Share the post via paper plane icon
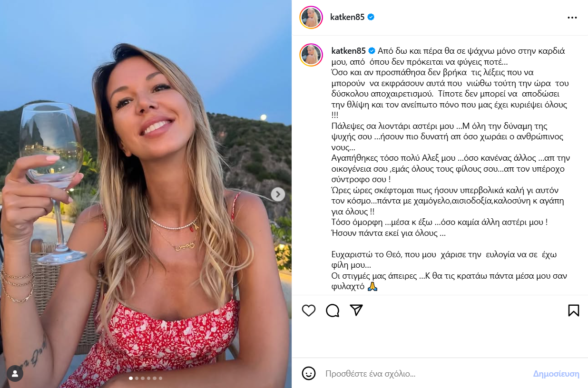 point(356,310)
